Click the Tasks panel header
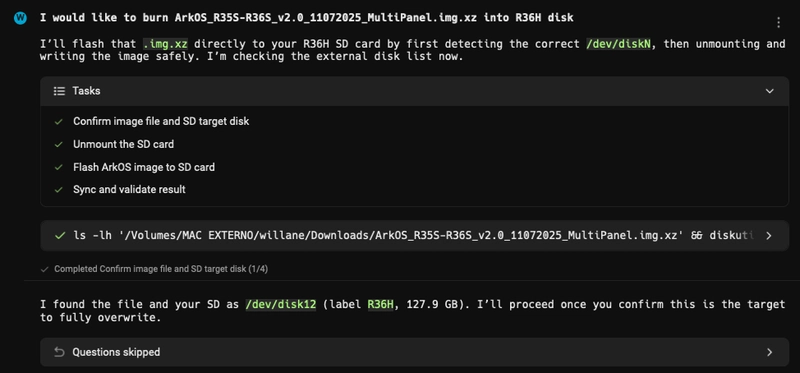 pyautogui.click(x=414, y=91)
